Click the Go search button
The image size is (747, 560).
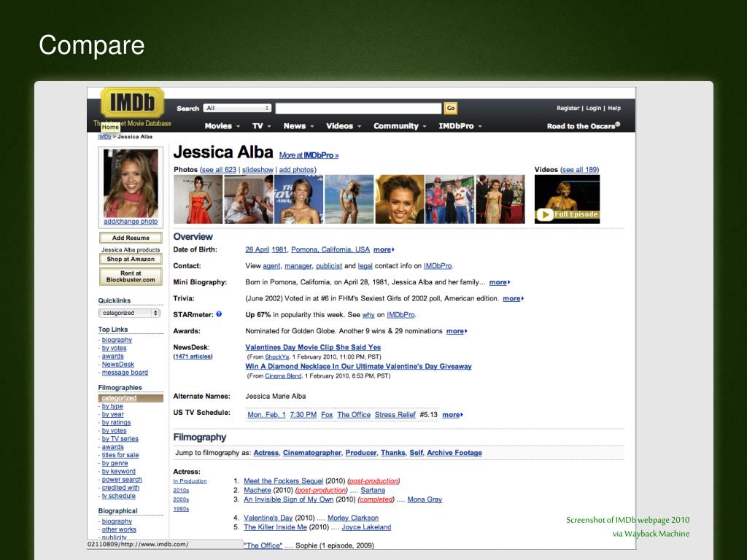pos(451,108)
